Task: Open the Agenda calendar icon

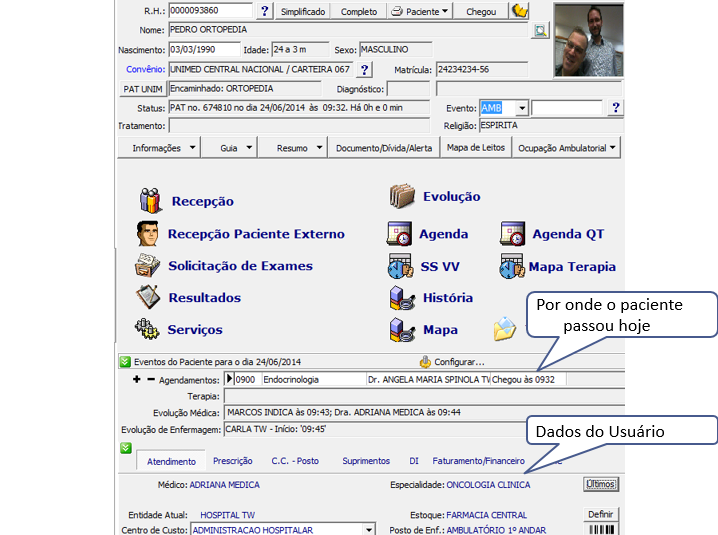Action: [399, 234]
